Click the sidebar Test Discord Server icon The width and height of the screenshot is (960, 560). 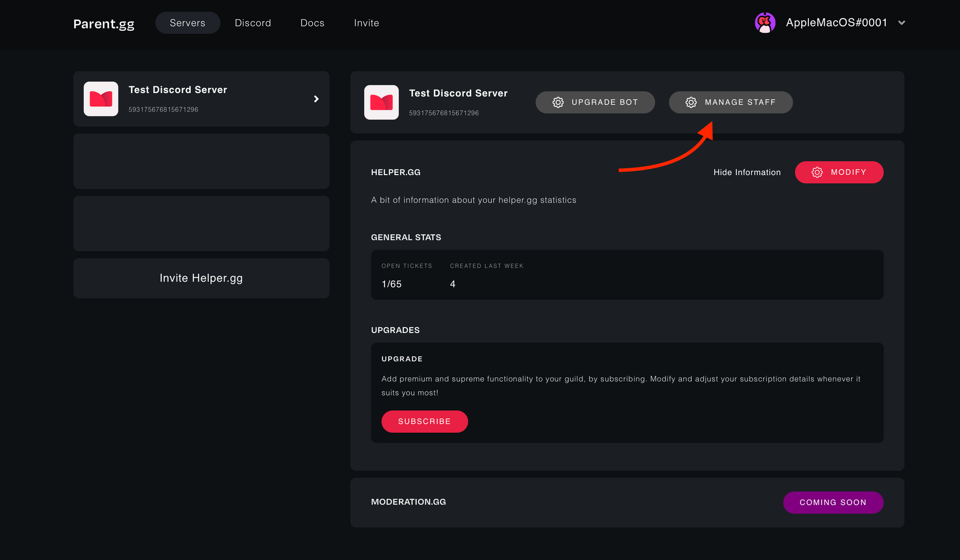101,99
